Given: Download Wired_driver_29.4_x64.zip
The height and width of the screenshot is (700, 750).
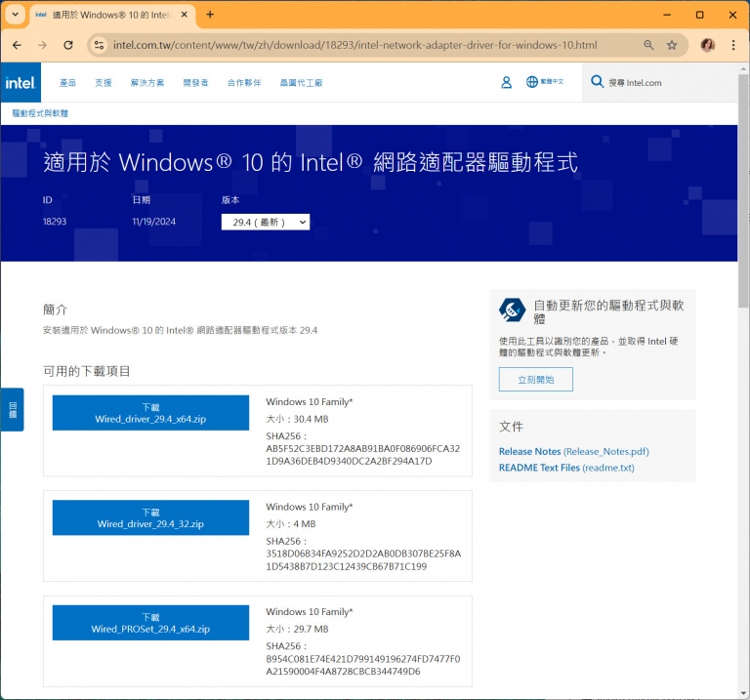Looking at the screenshot, I should (150, 413).
